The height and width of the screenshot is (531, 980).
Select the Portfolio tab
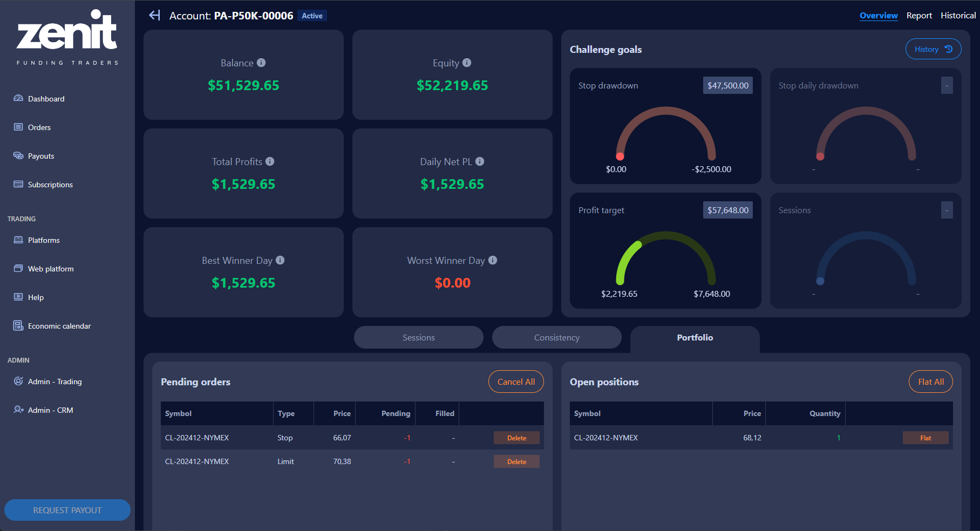click(695, 337)
